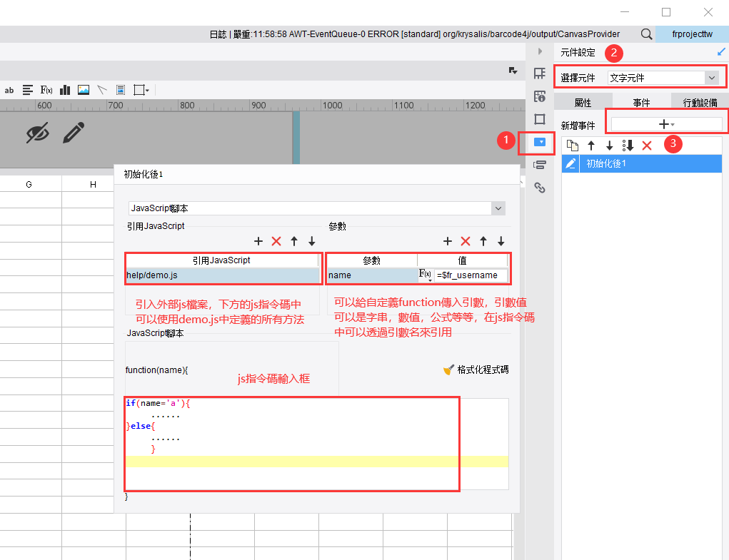Insert an image element from the toolbar
The height and width of the screenshot is (560, 729).
pyautogui.click(x=82, y=90)
